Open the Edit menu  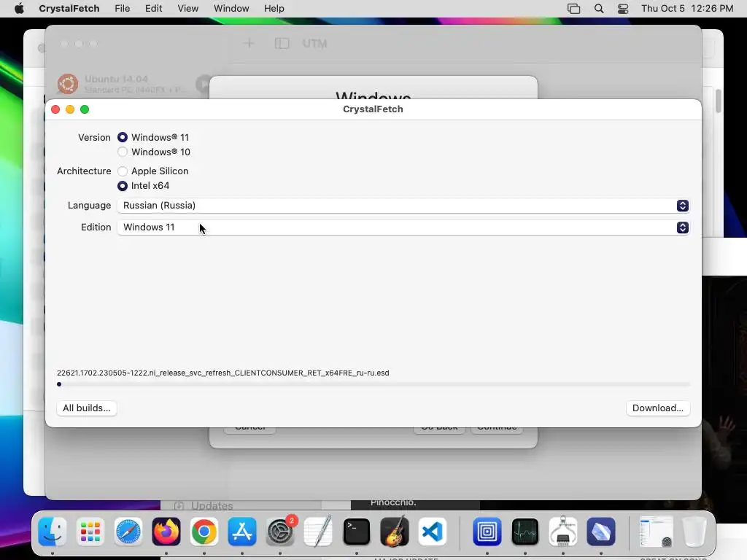153,9
